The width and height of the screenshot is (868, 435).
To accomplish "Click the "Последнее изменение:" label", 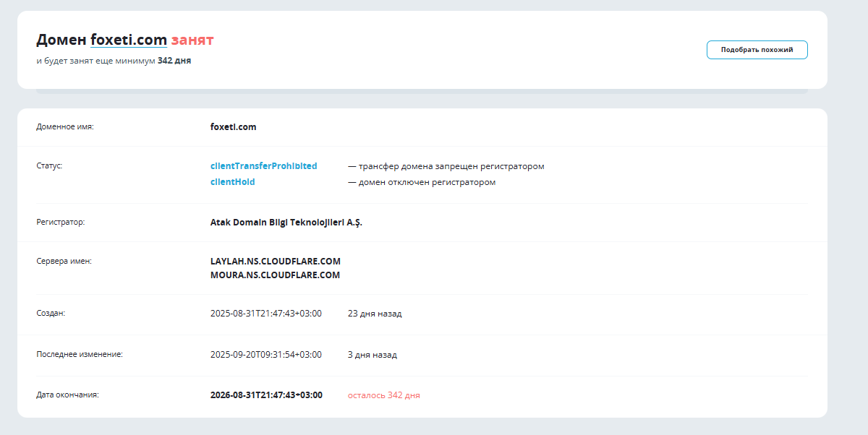I will (x=80, y=355).
